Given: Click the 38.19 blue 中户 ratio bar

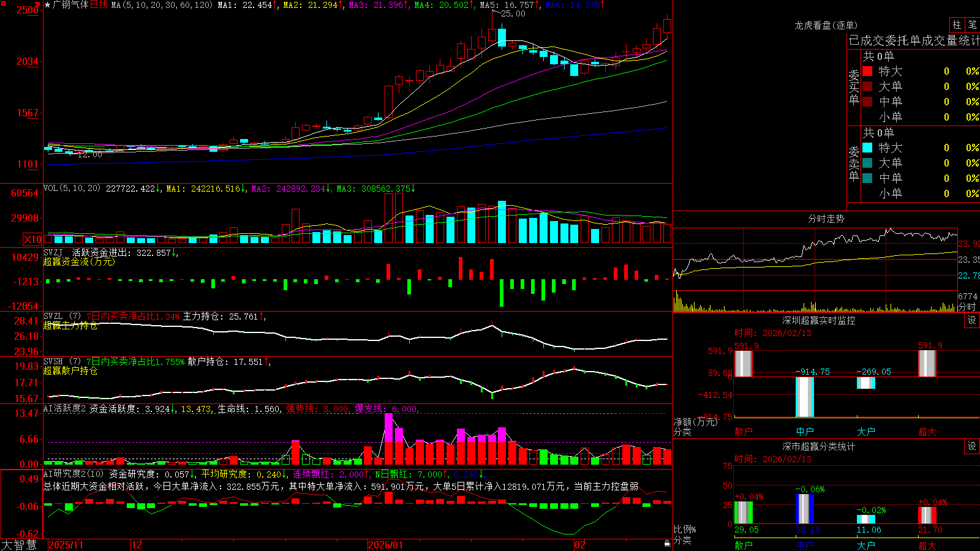Looking at the screenshot, I should (x=805, y=509).
